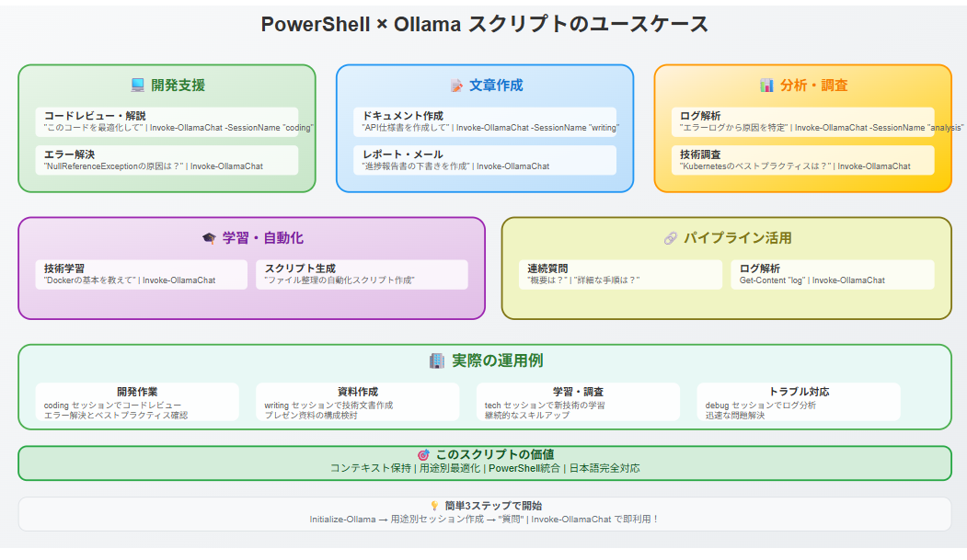The height and width of the screenshot is (560, 967).
Task: Click the 連続質問 card
Action: pyautogui.click(x=620, y=274)
